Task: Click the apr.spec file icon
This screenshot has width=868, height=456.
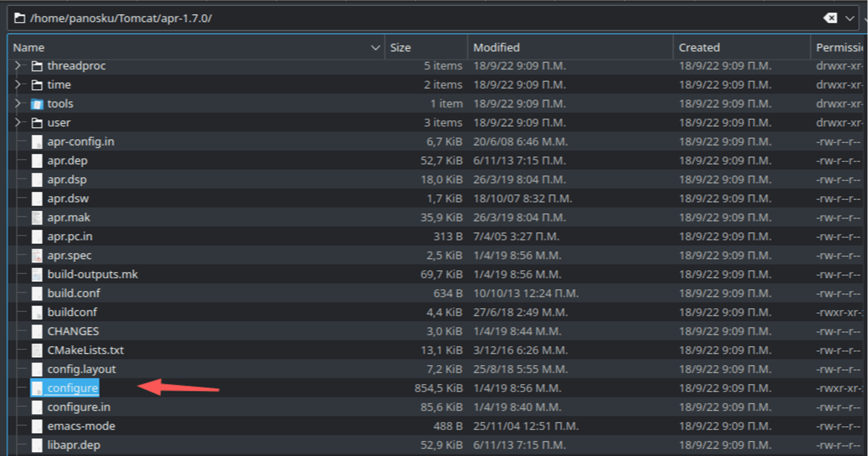Action: pos(37,255)
